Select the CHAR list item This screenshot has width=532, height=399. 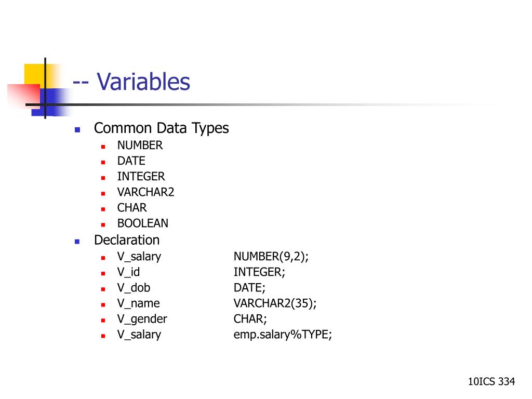132,208
